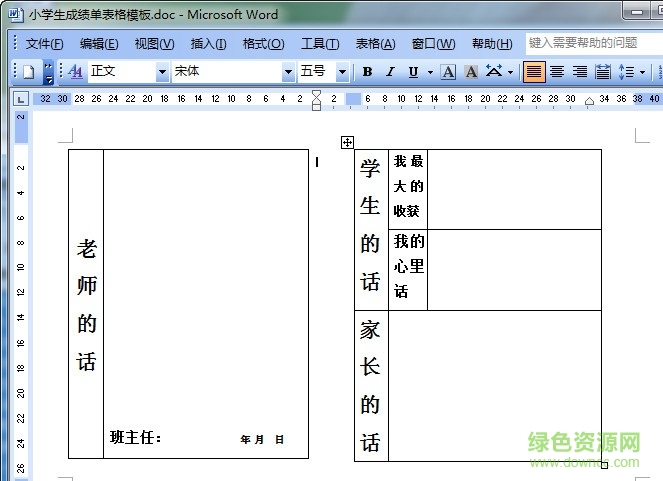Click the 老师的话 heading cell
This screenshot has width=663, height=481.
tap(86, 304)
